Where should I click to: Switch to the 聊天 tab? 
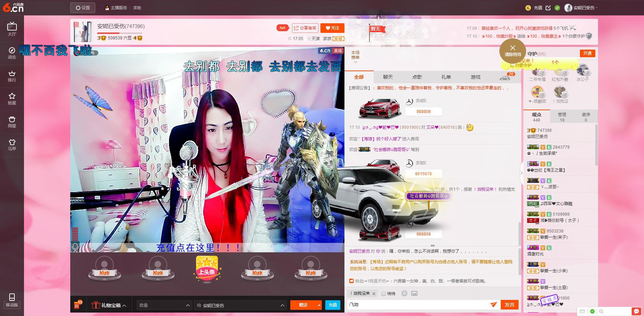(x=388, y=77)
